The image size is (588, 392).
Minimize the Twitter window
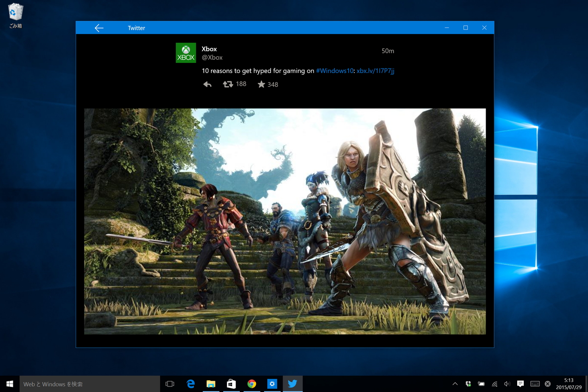point(447,28)
